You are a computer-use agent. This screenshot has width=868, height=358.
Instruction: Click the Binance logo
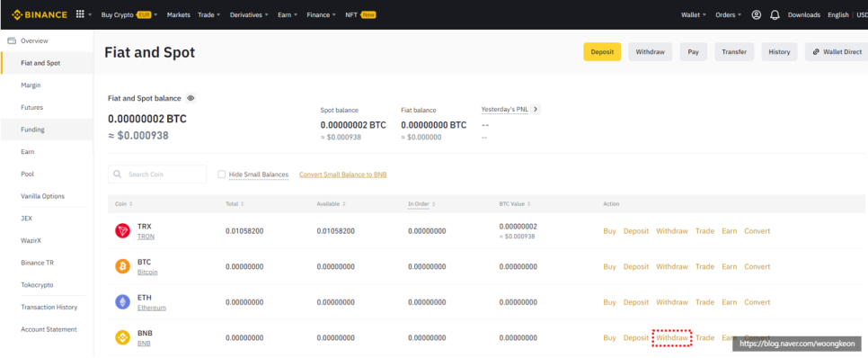40,15
